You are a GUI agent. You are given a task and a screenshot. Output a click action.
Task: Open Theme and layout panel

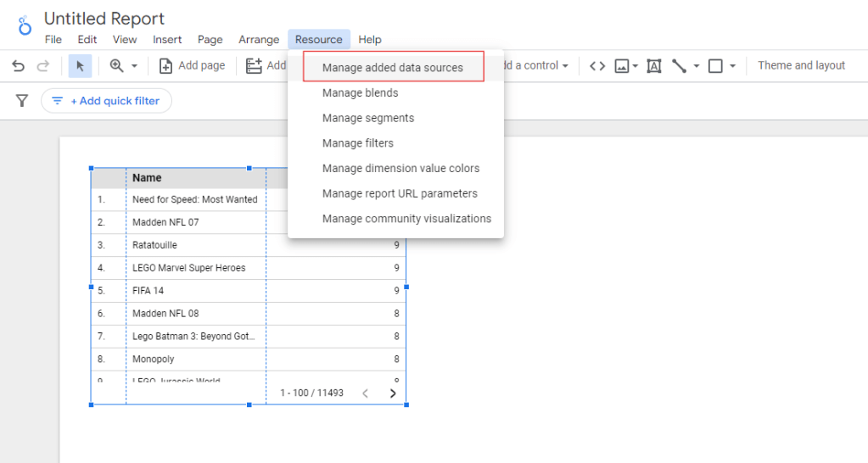pos(801,65)
